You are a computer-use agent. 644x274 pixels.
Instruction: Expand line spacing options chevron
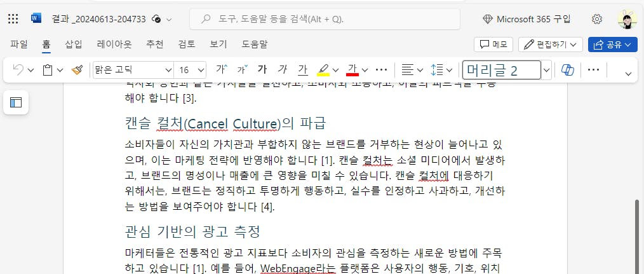(449, 71)
